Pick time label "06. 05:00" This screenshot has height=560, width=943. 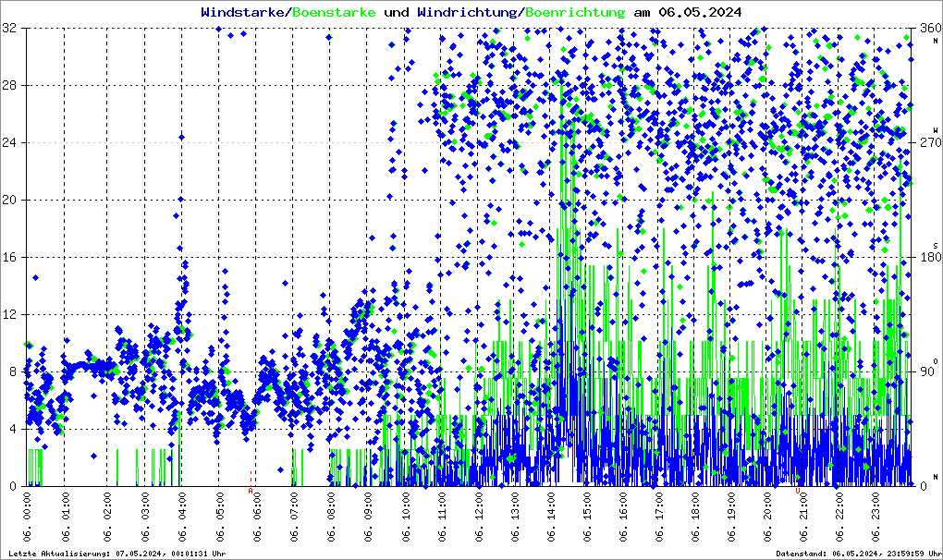pyautogui.click(x=219, y=517)
